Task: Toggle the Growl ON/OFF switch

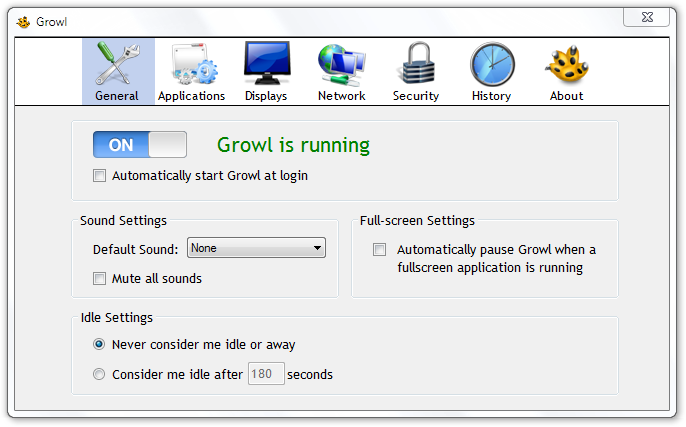Action: [140, 144]
